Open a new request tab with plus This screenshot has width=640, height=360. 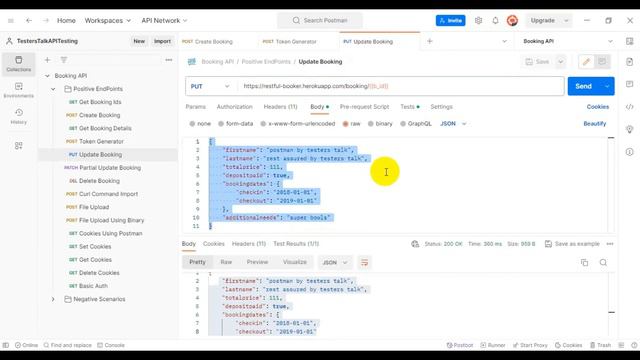coord(429,41)
